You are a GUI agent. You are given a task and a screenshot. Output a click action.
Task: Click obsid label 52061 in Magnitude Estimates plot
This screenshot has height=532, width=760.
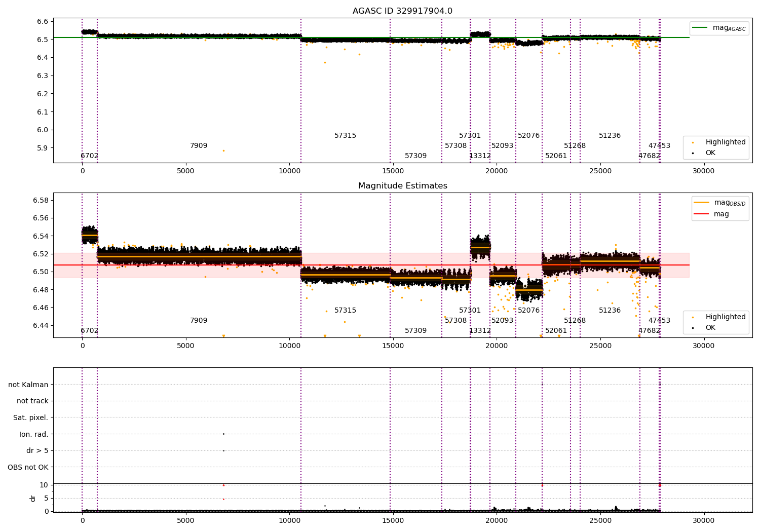click(x=556, y=331)
